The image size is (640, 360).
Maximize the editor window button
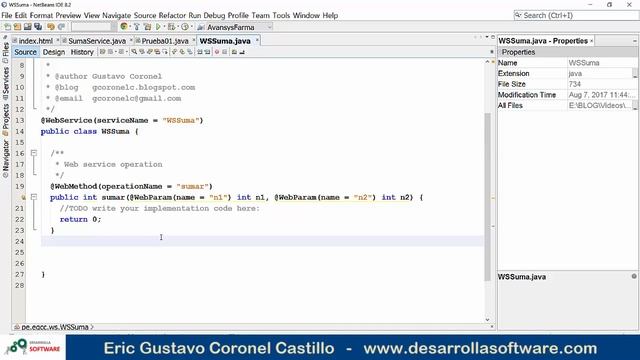(493, 37)
